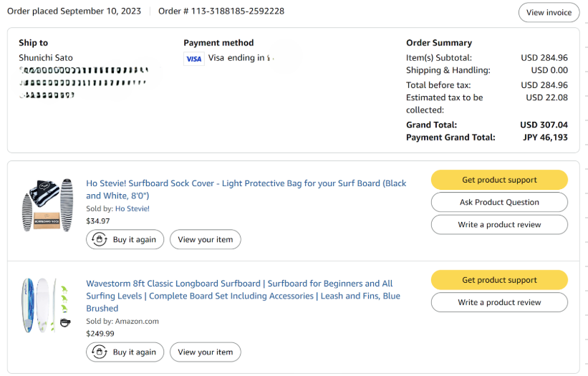Click the Payment Grand Total JPY 46,193 amount
This screenshot has width=588, height=376.
tap(545, 138)
